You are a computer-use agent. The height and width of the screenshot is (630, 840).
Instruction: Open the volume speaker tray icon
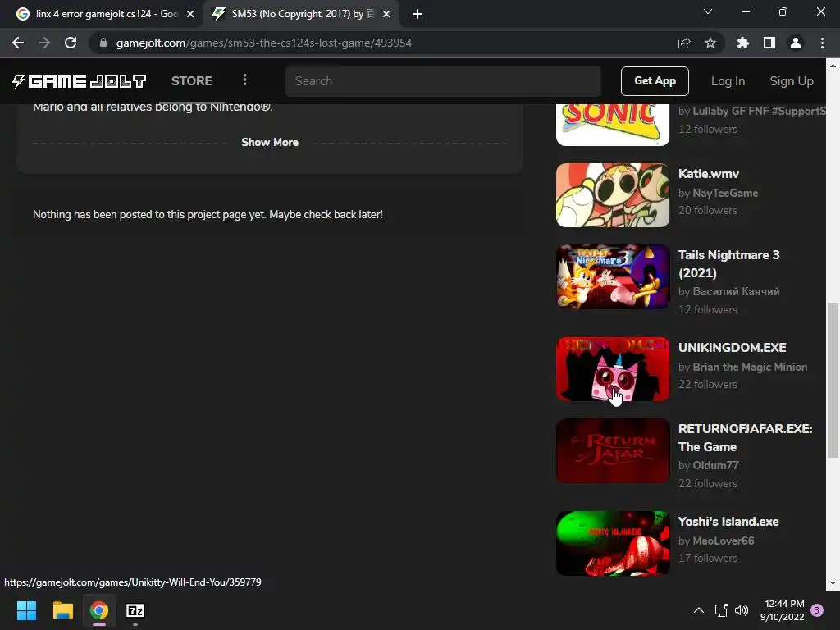click(742, 610)
